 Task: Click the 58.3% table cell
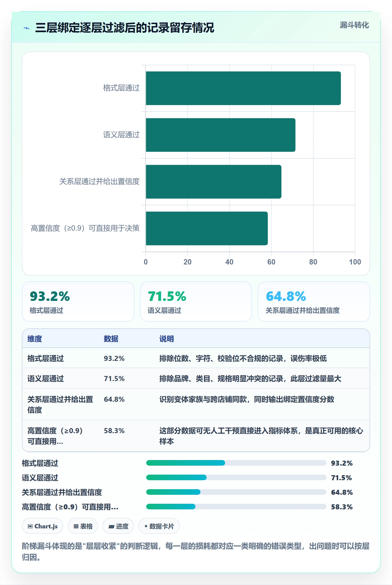click(114, 431)
